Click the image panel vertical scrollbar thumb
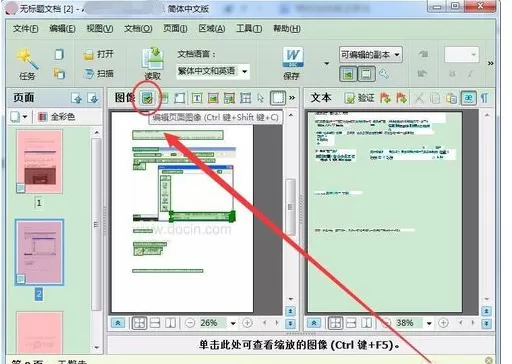Image resolution: width=512 pixels, height=364 pixels. tap(290, 207)
